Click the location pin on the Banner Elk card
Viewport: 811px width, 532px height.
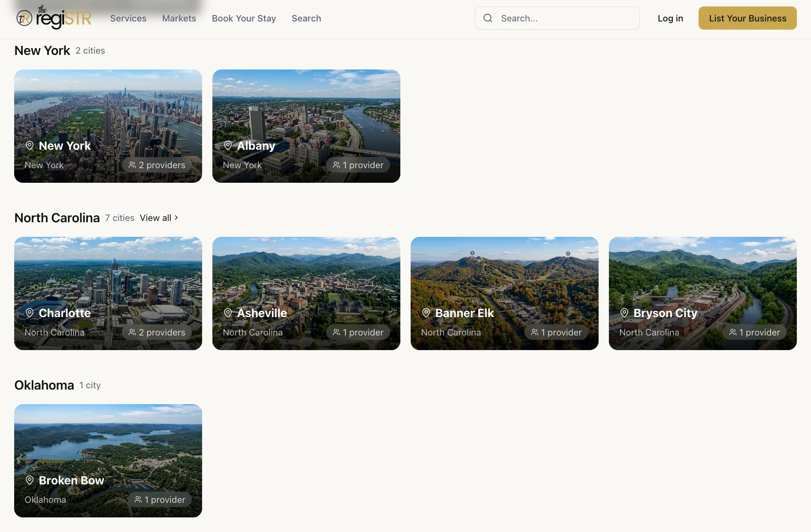tap(426, 313)
